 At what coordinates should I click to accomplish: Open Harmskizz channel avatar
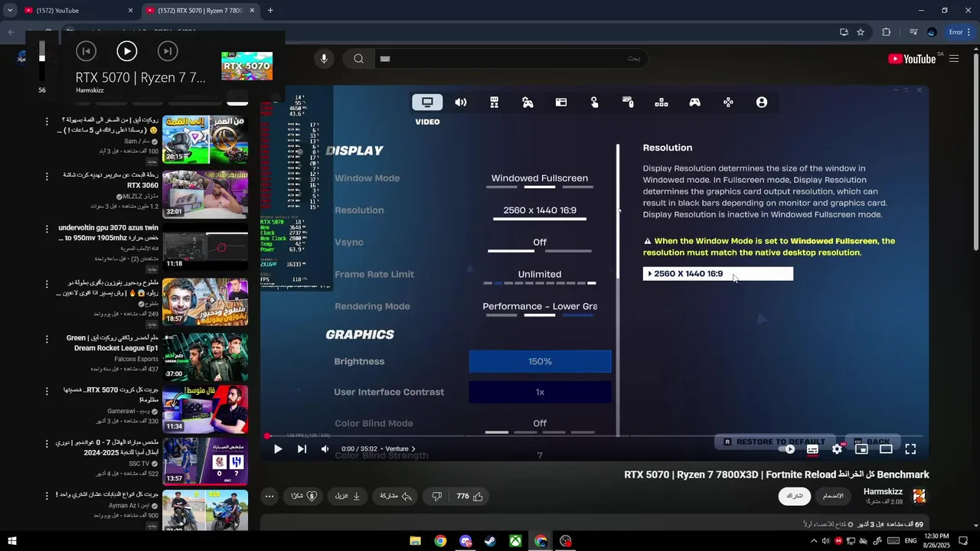point(920,496)
